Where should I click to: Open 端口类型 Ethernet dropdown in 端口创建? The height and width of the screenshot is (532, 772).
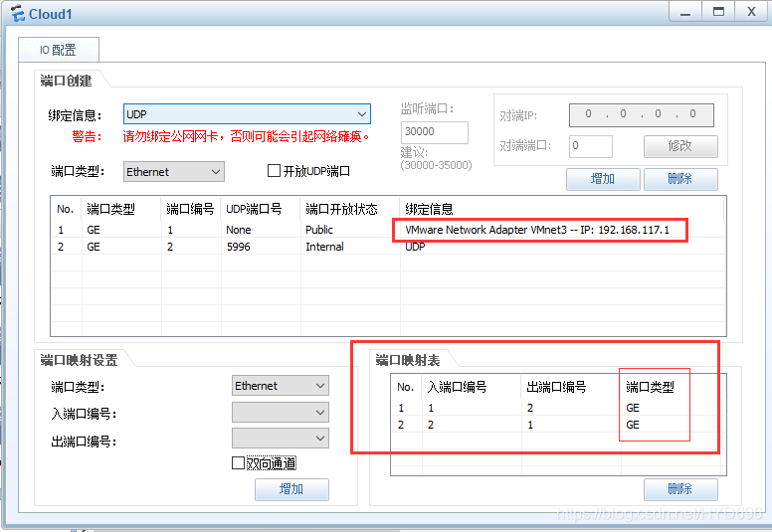[x=174, y=172]
